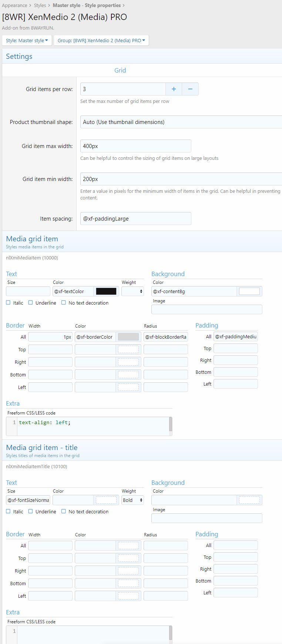Pick the gray border color swatch
282x644 pixels.
128,337
